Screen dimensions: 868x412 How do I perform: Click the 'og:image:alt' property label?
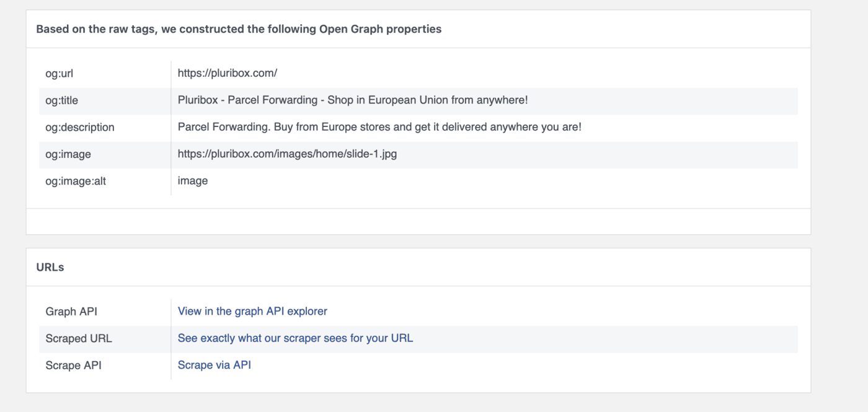[x=76, y=182]
